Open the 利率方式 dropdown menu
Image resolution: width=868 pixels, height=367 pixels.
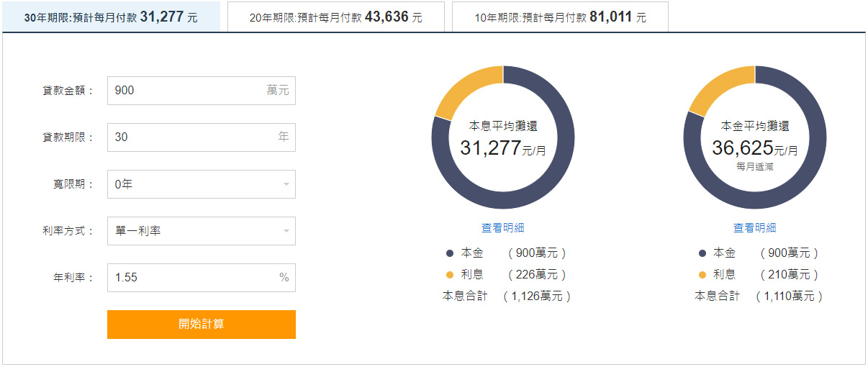point(201,231)
